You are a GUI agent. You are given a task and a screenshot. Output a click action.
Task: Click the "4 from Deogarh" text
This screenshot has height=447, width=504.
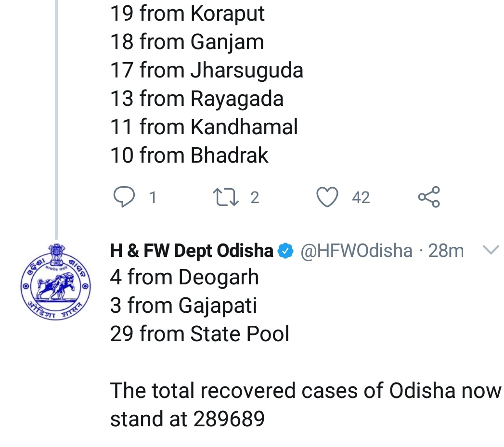pyautogui.click(x=184, y=278)
